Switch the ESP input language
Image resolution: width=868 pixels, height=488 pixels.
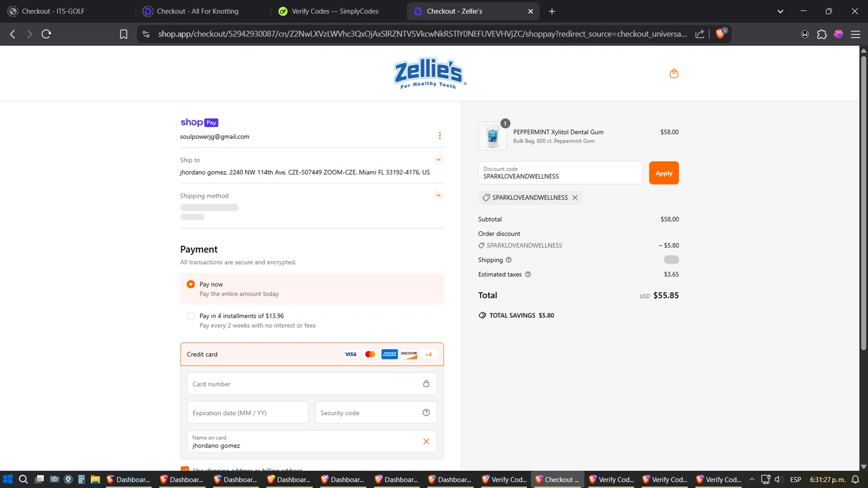click(796, 479)
